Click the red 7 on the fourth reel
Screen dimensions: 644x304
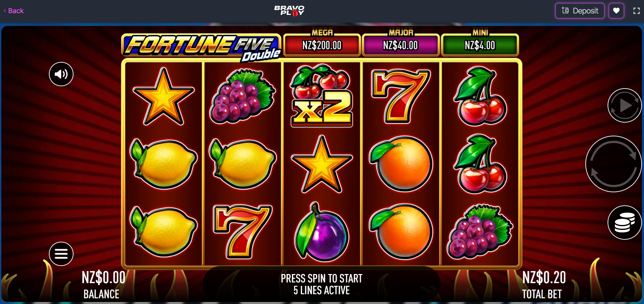pyautogui.click(x=401, y=96)
